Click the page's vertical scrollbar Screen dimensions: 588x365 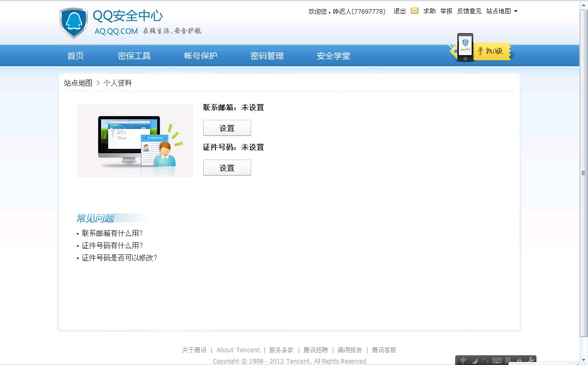point(583,173)
